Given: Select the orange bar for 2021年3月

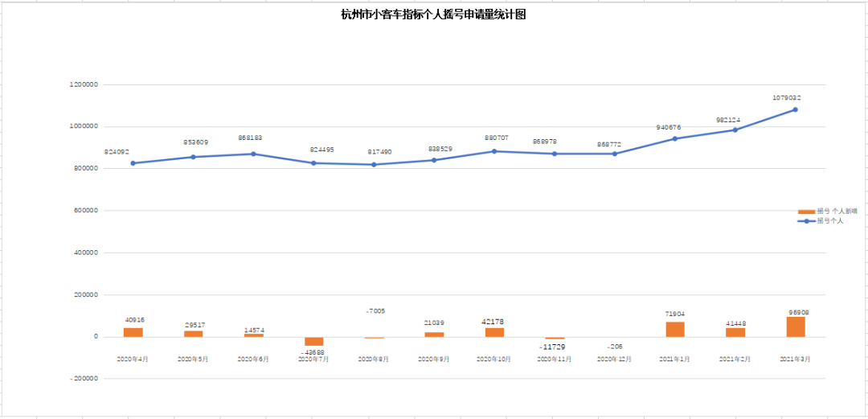Looking at the screenshot, I should (796, 327).
